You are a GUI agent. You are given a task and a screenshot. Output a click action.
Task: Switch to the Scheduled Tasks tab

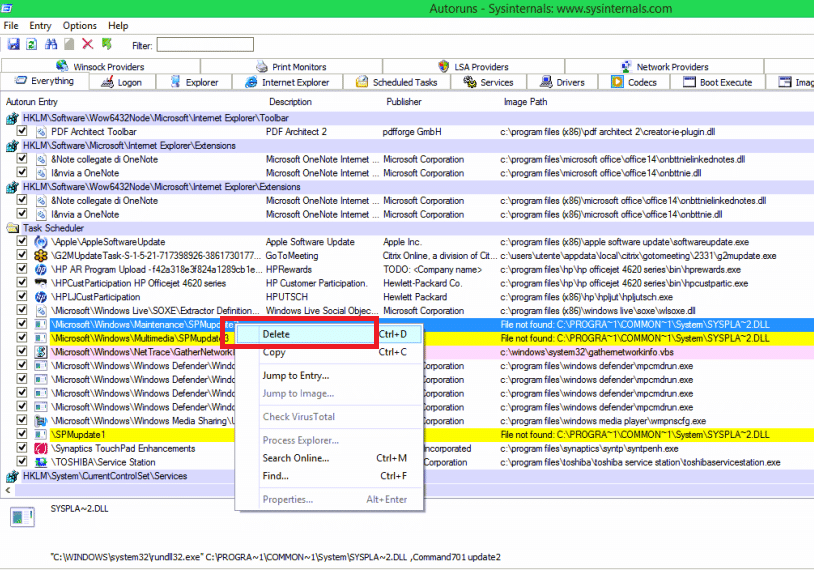[405, 83]
